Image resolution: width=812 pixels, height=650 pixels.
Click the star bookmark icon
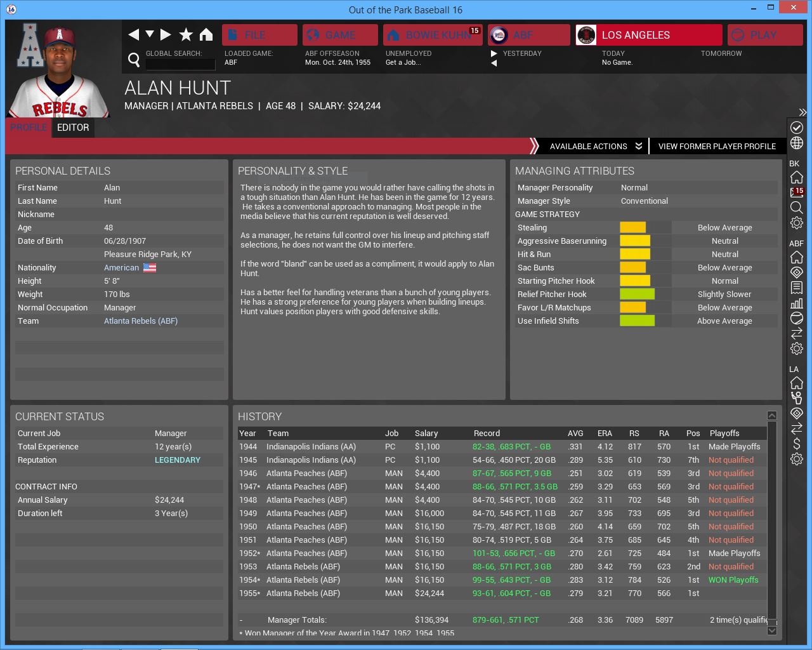pos(186,34)
